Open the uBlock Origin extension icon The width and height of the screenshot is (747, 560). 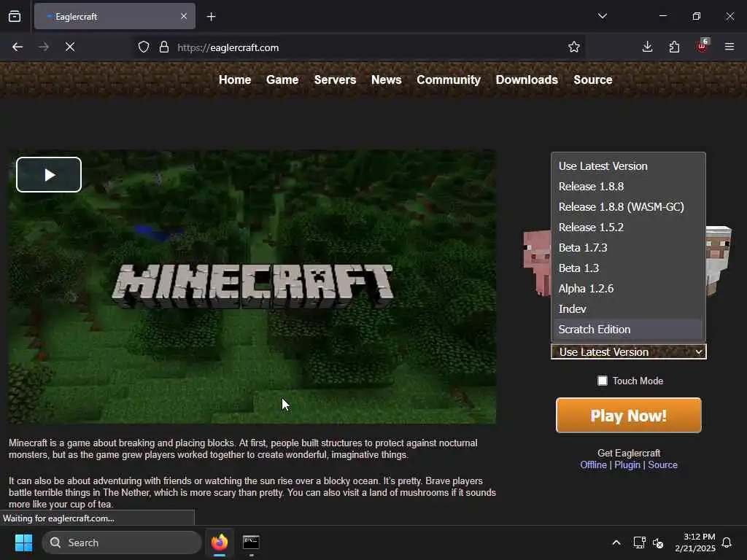pos(703,46)
